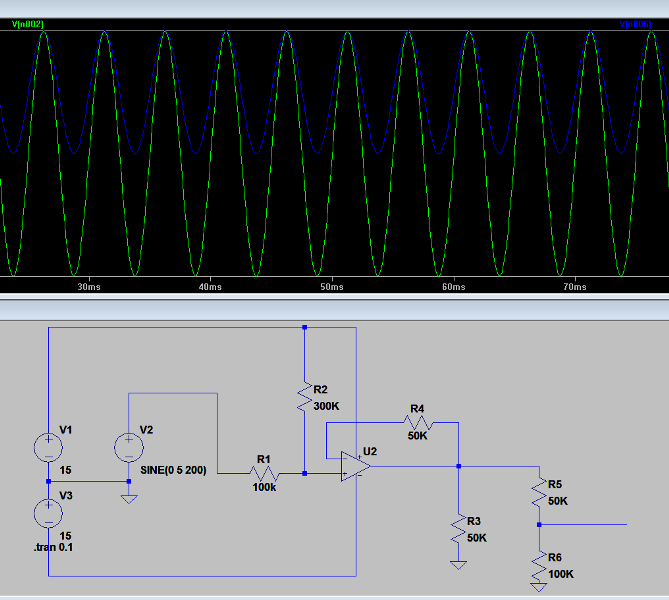Click the V(n006) blue trace label
Screen dimensions: 669x600
635,24
